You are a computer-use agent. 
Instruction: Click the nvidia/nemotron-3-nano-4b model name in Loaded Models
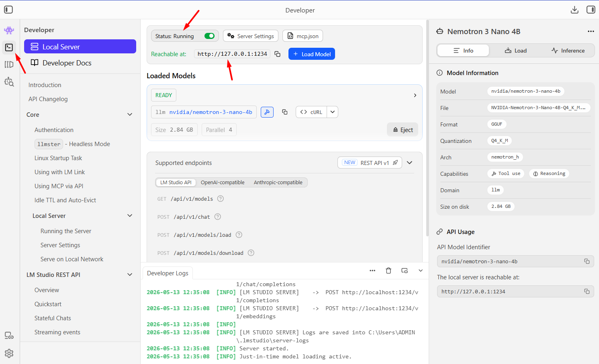211,112
